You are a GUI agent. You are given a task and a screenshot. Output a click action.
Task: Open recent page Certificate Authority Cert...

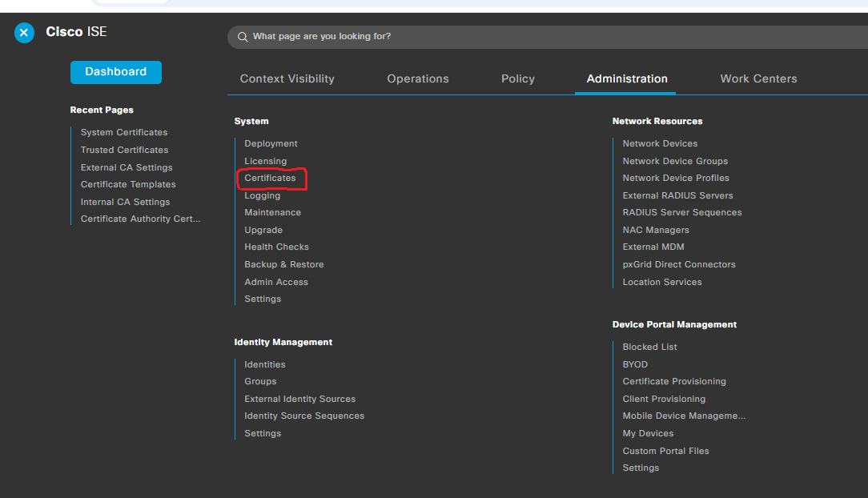click(141, 219)
